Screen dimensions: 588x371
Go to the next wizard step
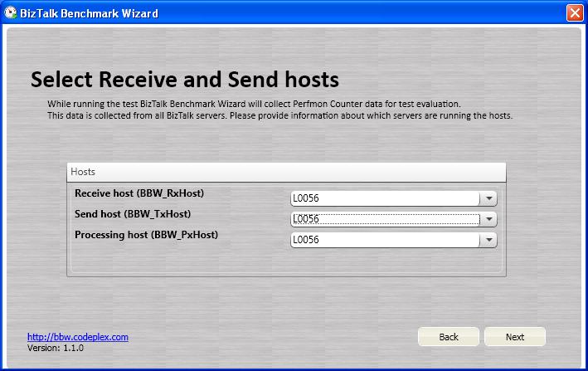[x=515, y=337]
